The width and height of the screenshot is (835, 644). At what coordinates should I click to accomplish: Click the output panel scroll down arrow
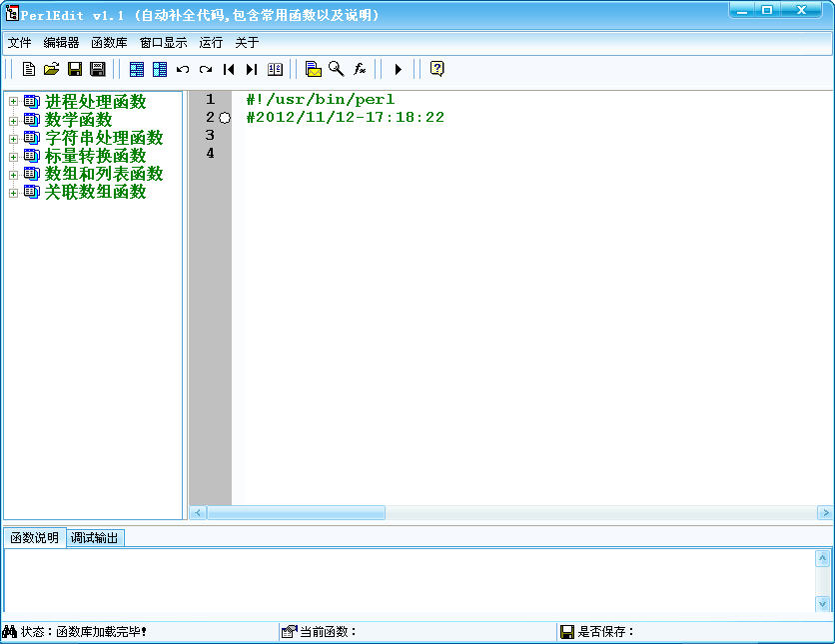[x=822, y=603]
